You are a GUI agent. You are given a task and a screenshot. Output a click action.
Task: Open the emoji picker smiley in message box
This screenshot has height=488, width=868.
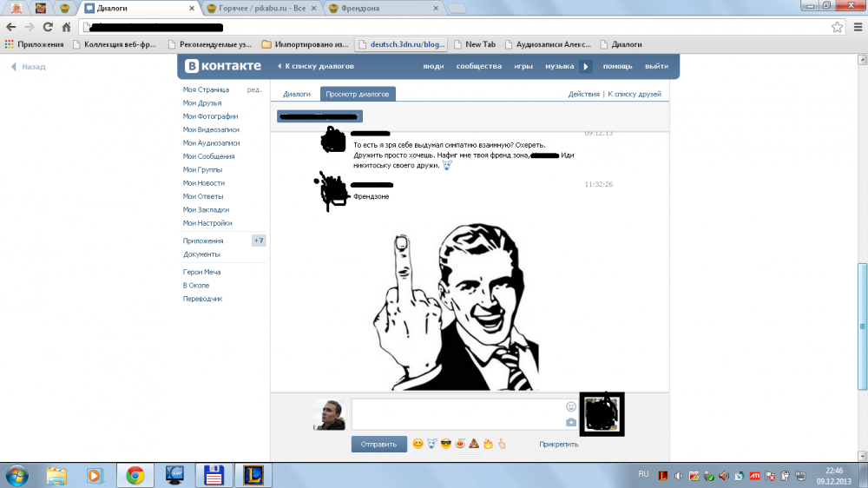[571, 406]
